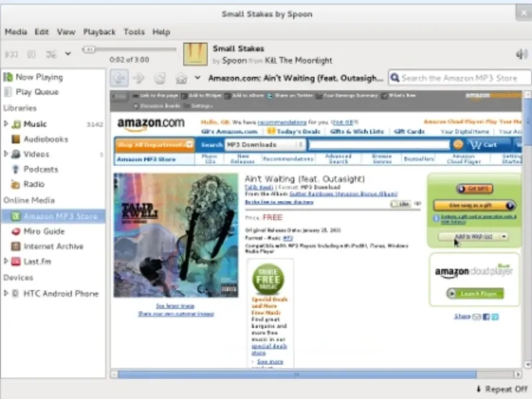Click Gifts & Wish Lists link
The image size is (532, 399).
[357, 131]
